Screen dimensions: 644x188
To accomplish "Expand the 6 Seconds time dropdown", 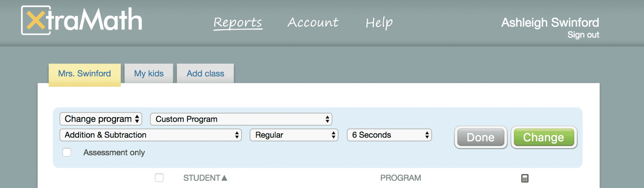I will pyautogui.click(x=389, y=135).
